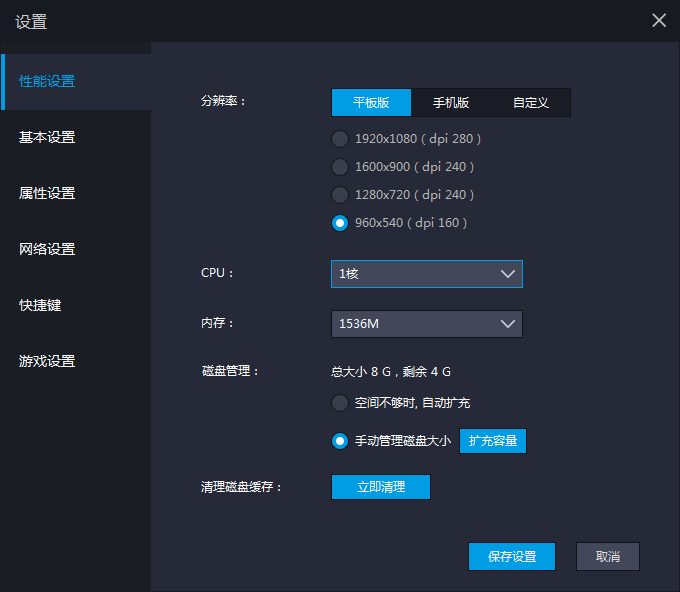Switch to the 平板版 resolution tab
The image size is (680, 592).
[x=371, y=103]
